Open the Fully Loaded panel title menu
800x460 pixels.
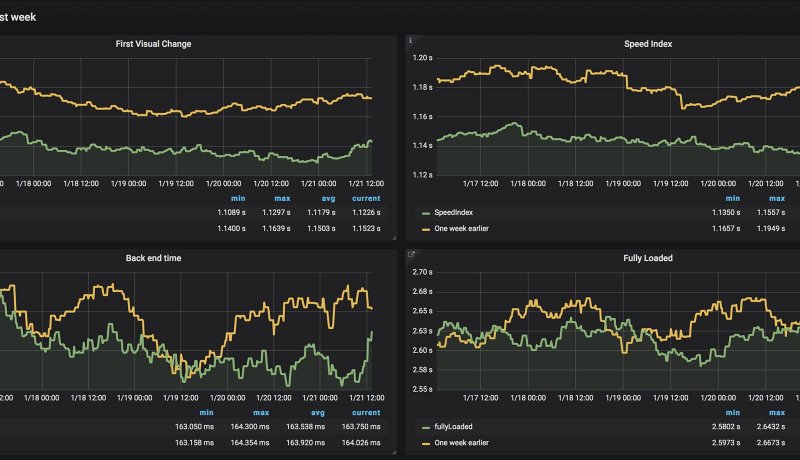point(647,258)
